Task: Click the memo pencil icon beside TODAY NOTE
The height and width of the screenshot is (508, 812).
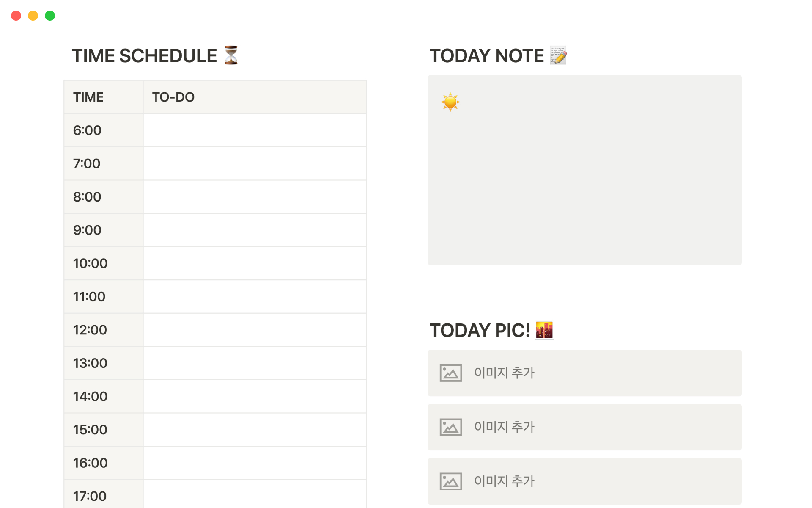Action: point(558,55)
